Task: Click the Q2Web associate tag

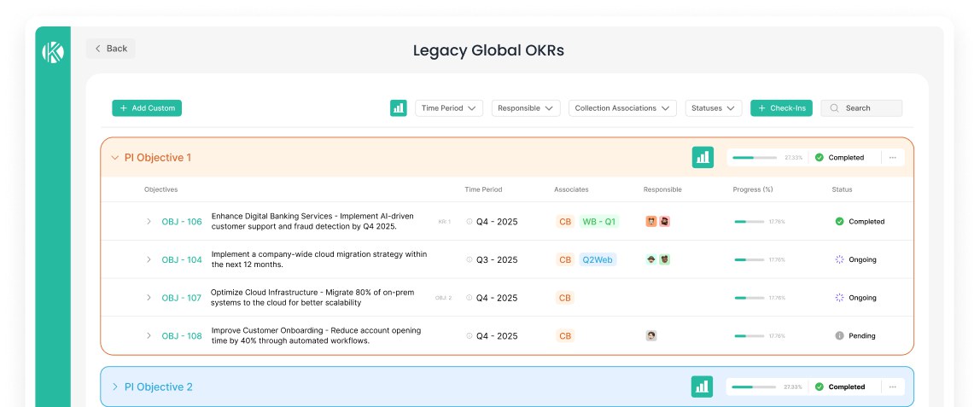Action: [598, 259]
